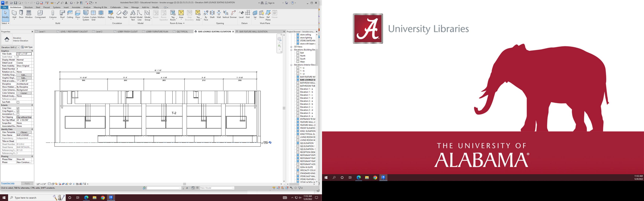Screen dimensions: 644x201
Task: Open Google Chrome from the taskbar
Action: point(103,197)
